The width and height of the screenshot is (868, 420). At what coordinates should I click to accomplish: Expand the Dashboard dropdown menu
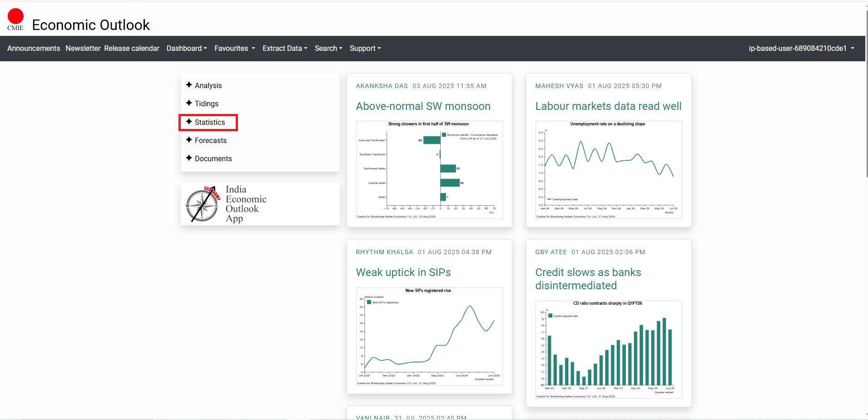tap(186, 48)
